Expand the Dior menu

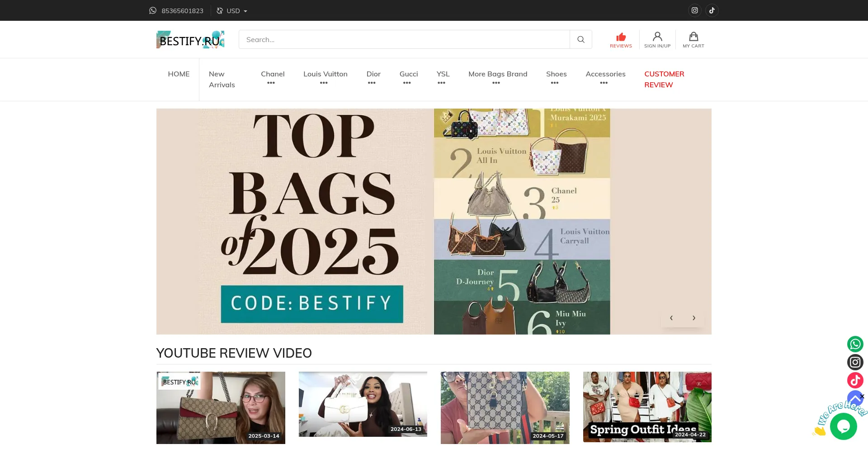(x=373, y=77)
